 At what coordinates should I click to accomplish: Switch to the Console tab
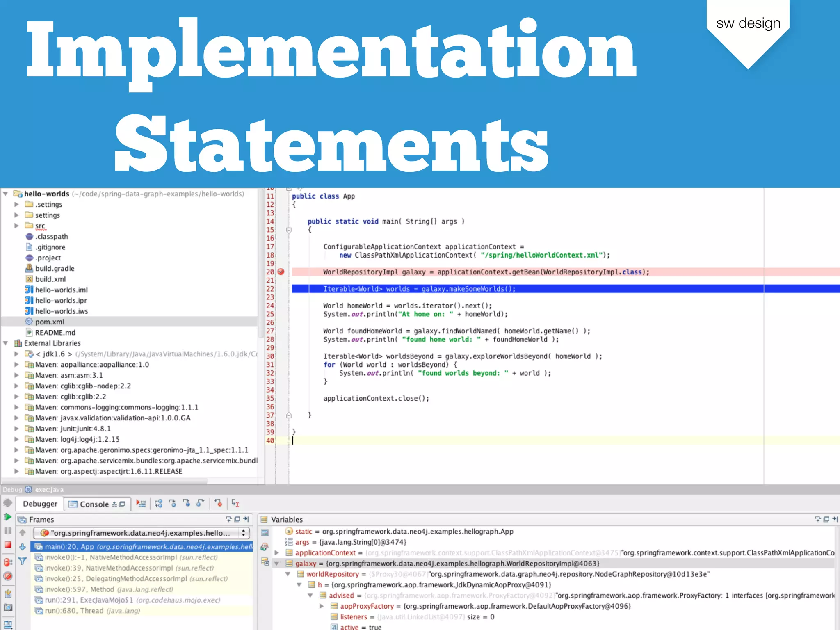(x=98, y=504)
